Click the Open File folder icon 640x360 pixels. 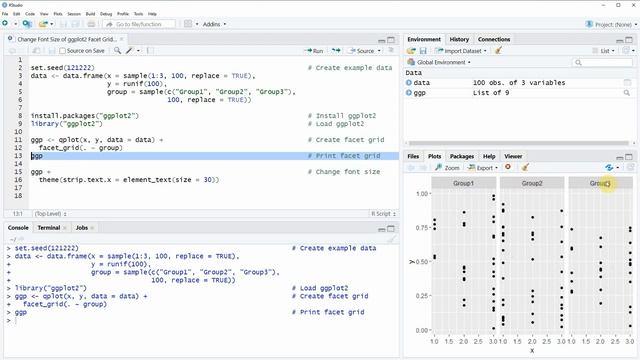(42, 24)
